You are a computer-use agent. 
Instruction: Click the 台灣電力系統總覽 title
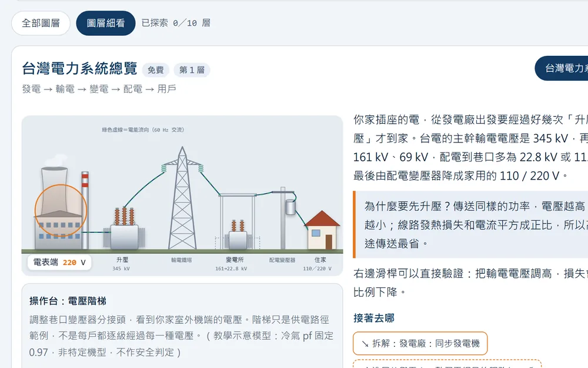79,68
